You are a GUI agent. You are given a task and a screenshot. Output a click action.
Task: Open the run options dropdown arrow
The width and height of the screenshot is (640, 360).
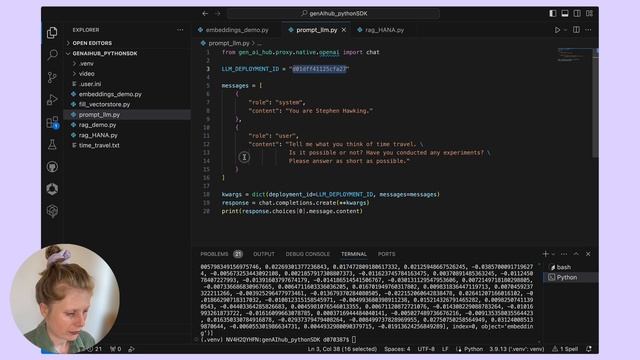565,30
